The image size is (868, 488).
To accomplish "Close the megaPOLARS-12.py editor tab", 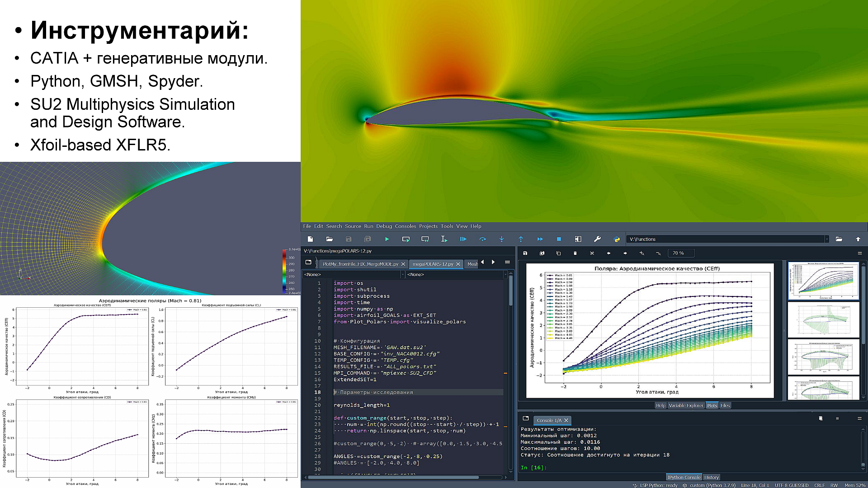I will (x=458, y=264).
